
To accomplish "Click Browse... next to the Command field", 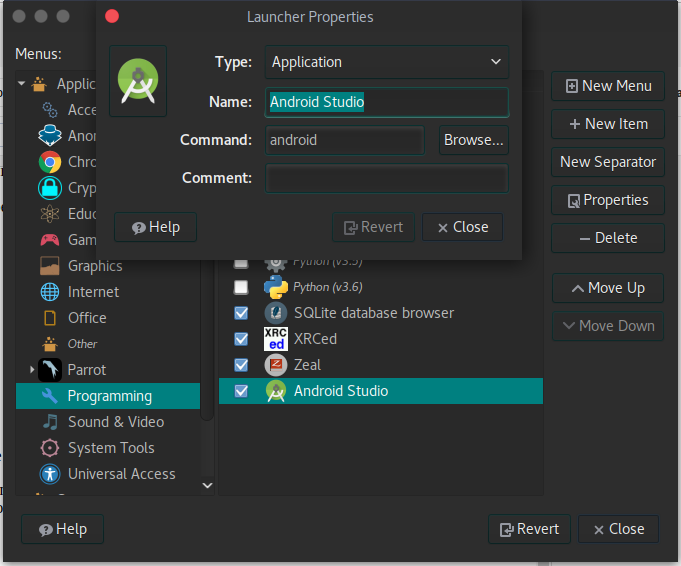I will (x=473, y=140).
